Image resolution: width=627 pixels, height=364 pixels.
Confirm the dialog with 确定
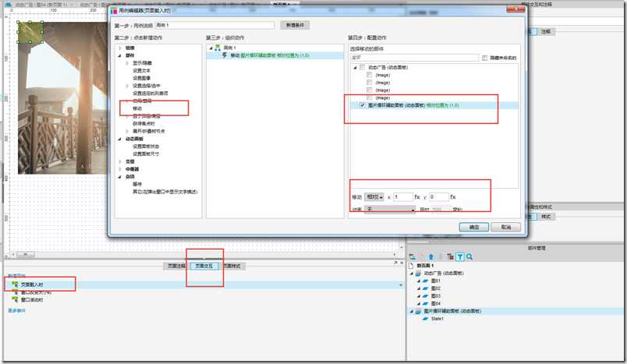[x=474, y=227]
